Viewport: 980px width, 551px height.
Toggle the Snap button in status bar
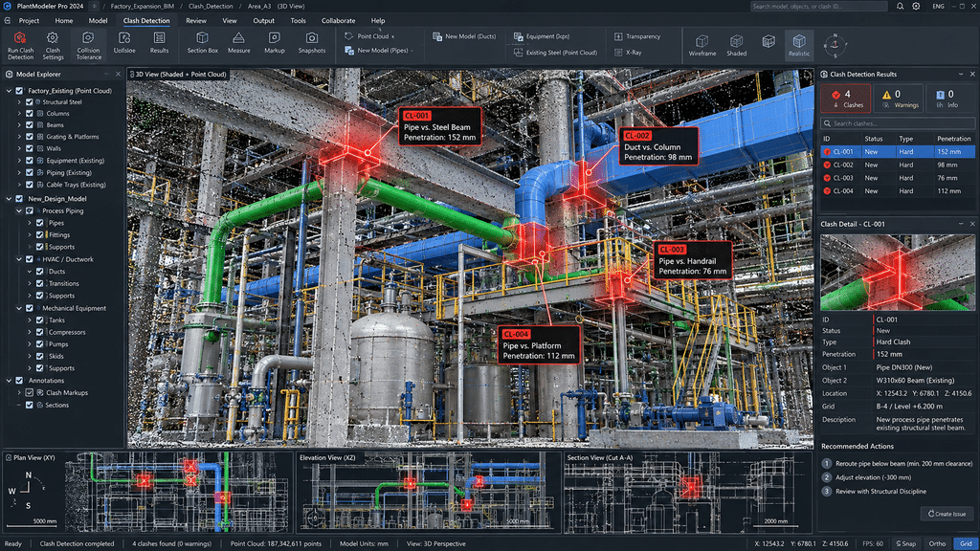905,543
